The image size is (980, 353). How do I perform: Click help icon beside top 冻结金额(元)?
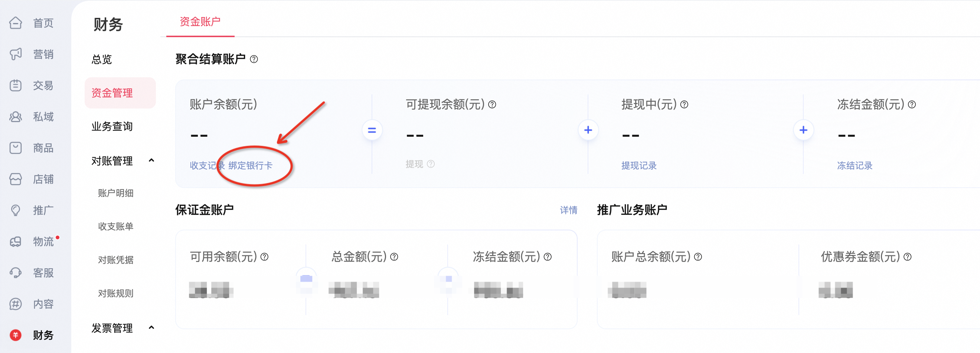(x=912, y=104)
